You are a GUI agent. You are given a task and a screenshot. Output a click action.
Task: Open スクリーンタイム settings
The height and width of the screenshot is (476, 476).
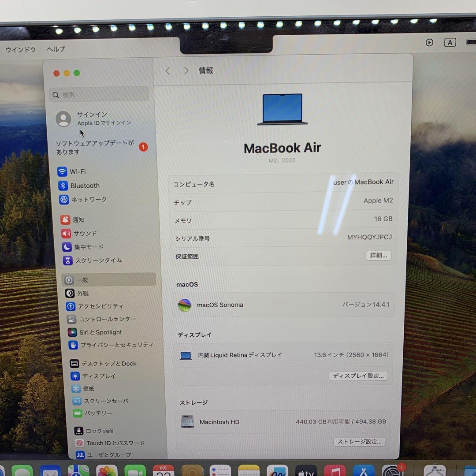coord(93,260)
